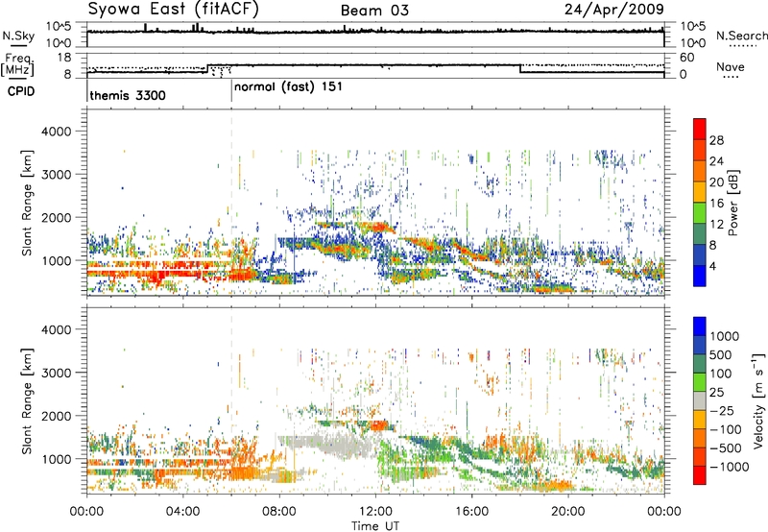Click the "-1000" tick on Velocity colorbar
Viewport: 768px width, 532px height.
click(730, 467)
